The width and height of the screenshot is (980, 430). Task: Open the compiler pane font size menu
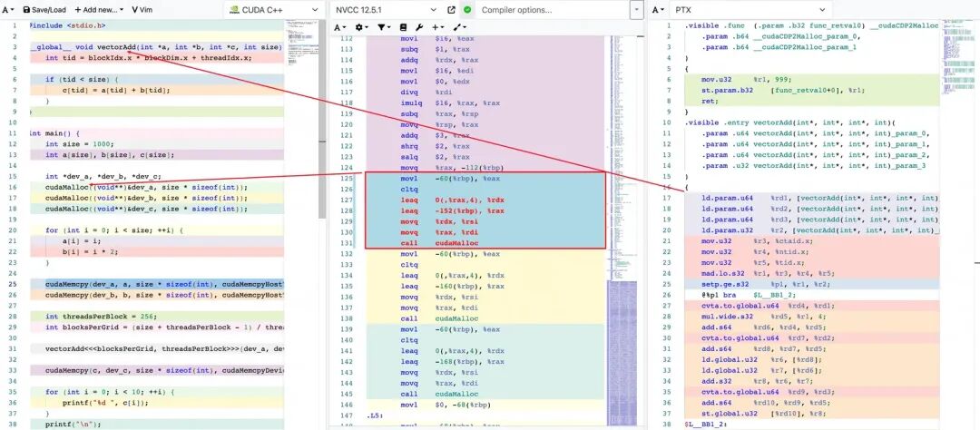click(x=339, y=27)
